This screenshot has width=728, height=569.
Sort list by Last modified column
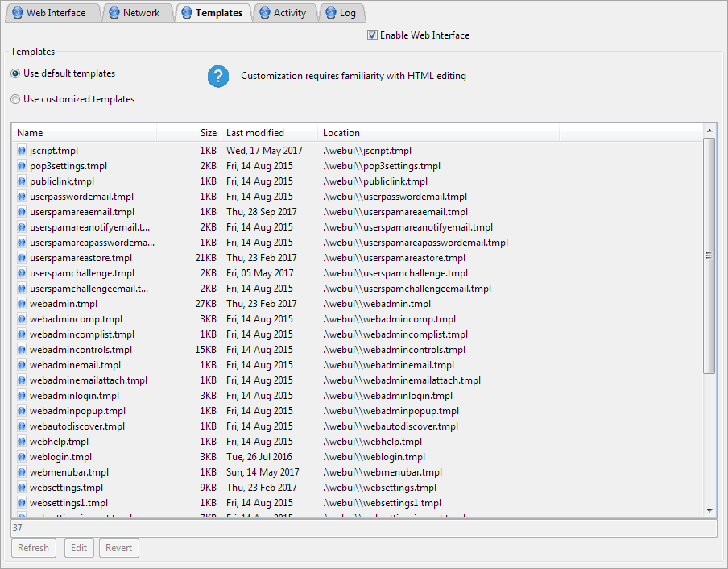pyautogui.click(x=268, y=133)
